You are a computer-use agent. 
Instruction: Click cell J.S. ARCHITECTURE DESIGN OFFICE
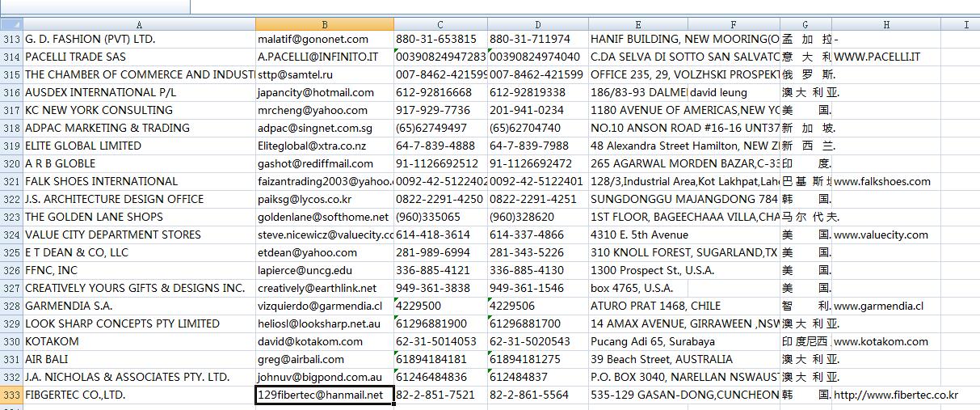click(140, 199)
